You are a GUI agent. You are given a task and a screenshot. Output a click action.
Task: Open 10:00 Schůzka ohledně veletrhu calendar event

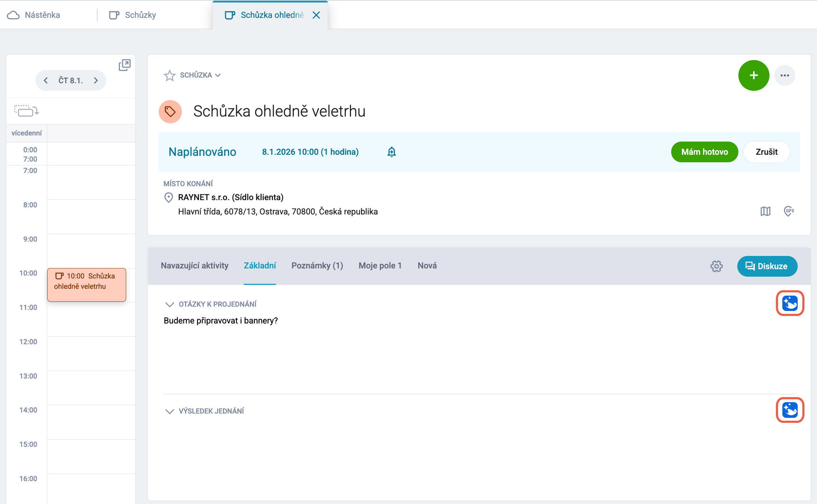(x=86, y=285)
